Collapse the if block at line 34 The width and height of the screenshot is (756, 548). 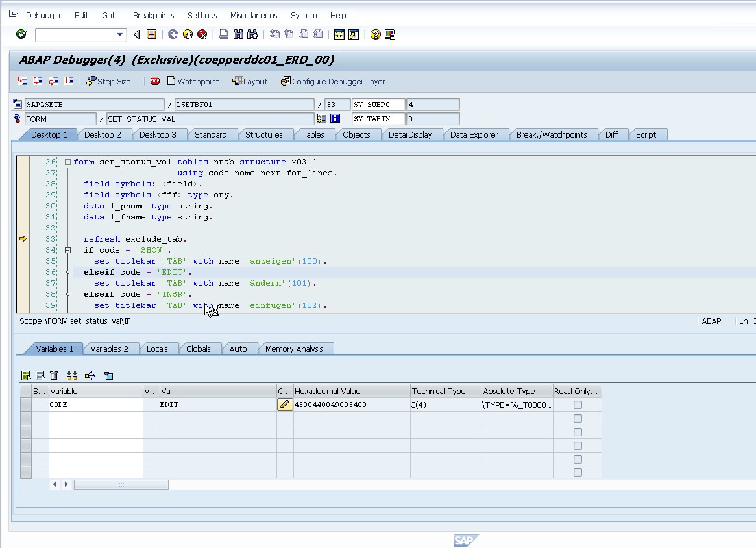click(68, 251)
